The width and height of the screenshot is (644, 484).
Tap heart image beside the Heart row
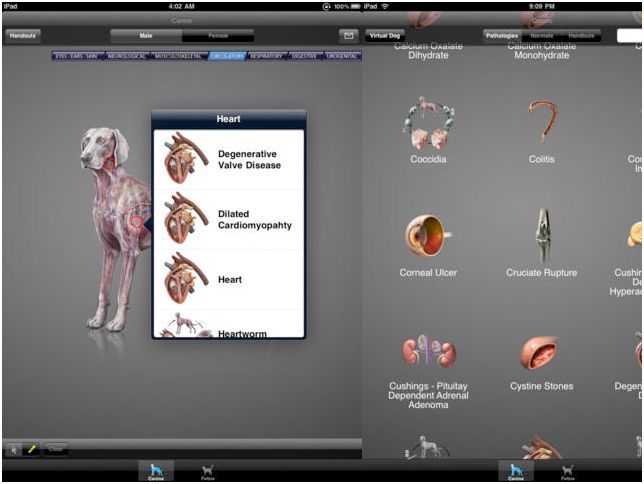tap(186, 278)
